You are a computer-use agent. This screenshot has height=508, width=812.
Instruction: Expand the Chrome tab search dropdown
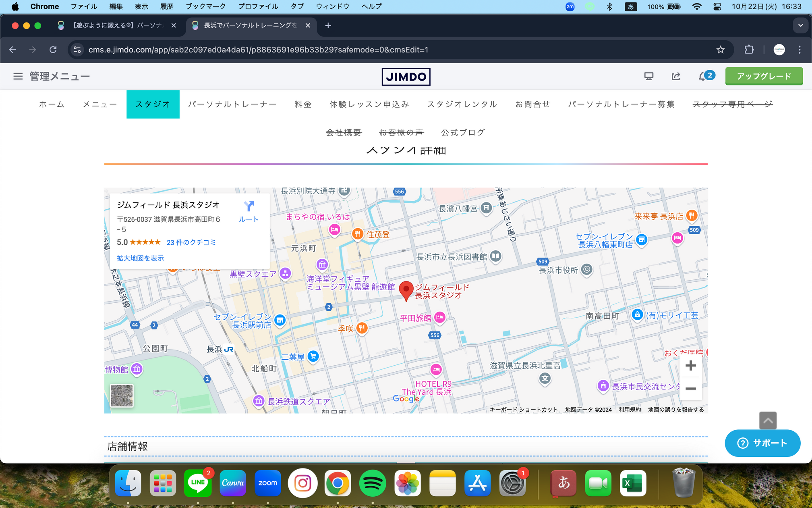click(800, 25)
